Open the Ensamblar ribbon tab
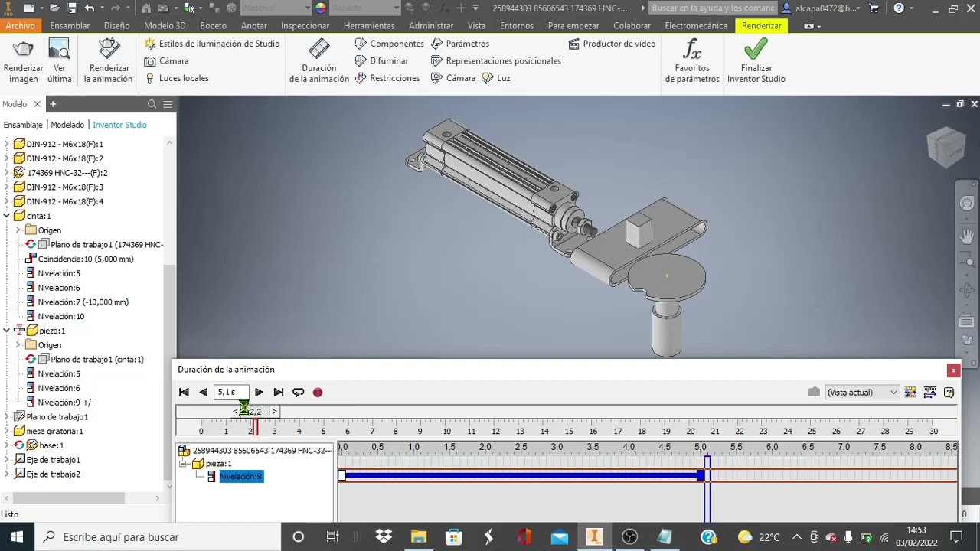The height and width of the screenshot is (551, 980). [70, 25]
